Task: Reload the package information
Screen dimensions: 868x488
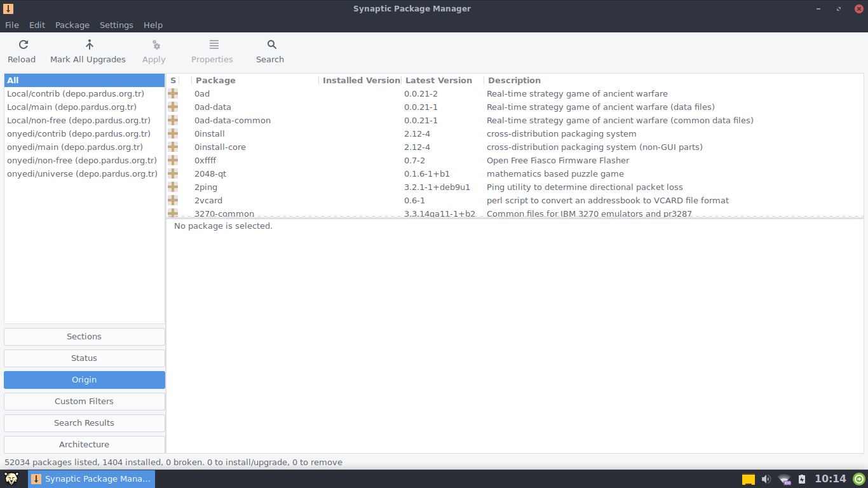Action: click(x=22, y=51)
